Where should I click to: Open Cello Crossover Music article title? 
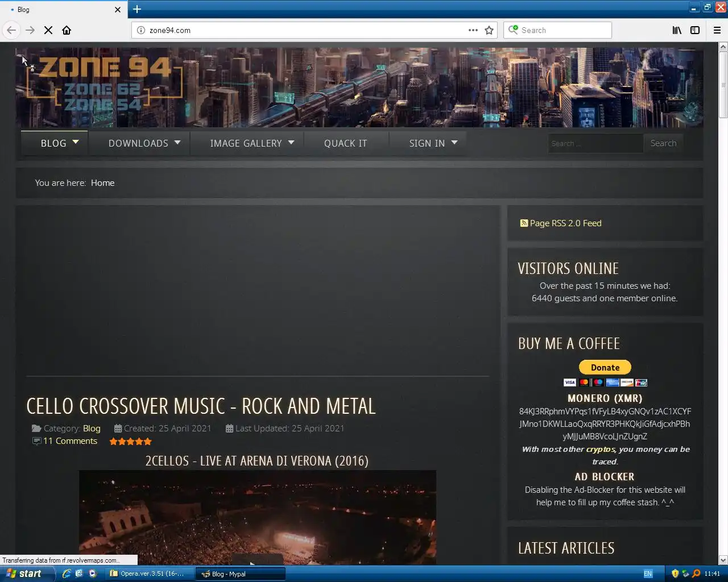tap(201, 406)
